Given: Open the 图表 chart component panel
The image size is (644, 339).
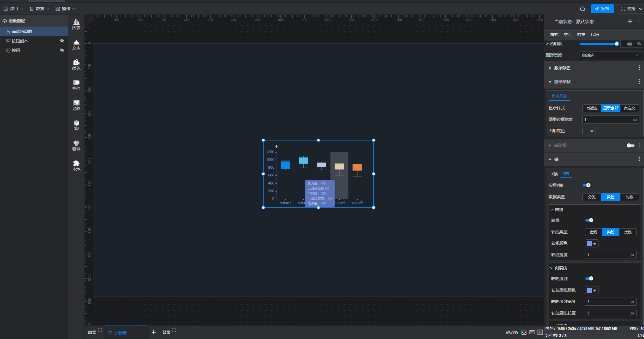Looking at the screenshot, I should point(76,24).
